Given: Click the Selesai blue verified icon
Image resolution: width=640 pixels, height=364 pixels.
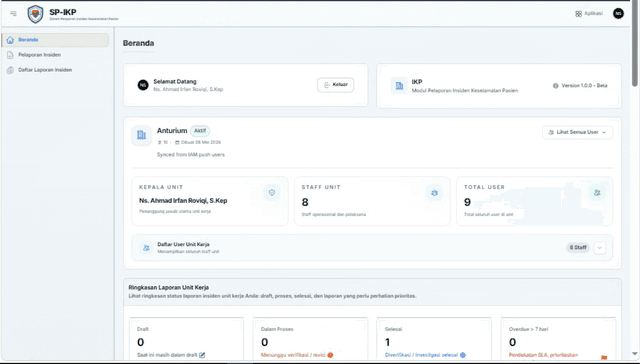Looking at the screenshot, I should 463,355.
